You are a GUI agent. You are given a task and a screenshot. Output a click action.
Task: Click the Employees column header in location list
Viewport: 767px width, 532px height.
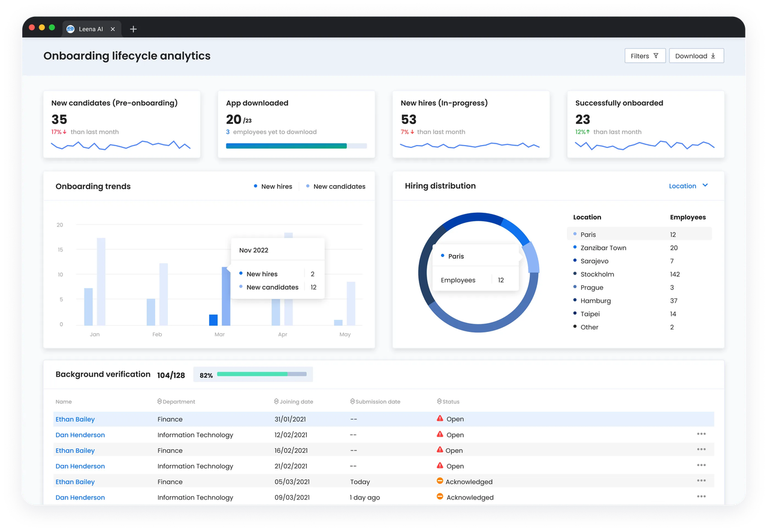[688, 217]
